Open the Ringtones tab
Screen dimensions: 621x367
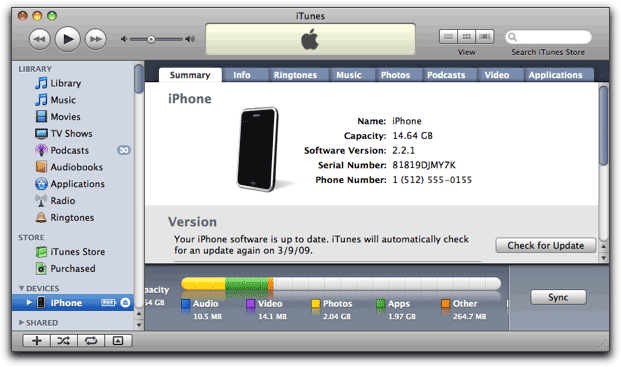click(x=295, y=75)
